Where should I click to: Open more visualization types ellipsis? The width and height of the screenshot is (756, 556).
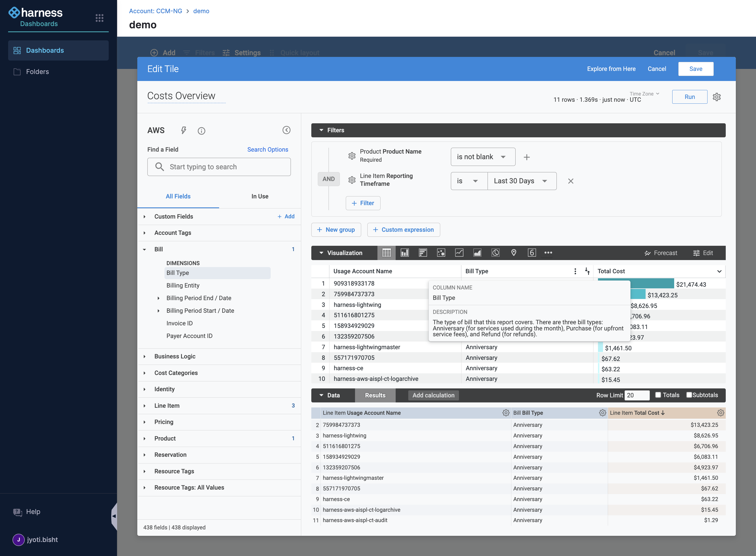[548, 253]
